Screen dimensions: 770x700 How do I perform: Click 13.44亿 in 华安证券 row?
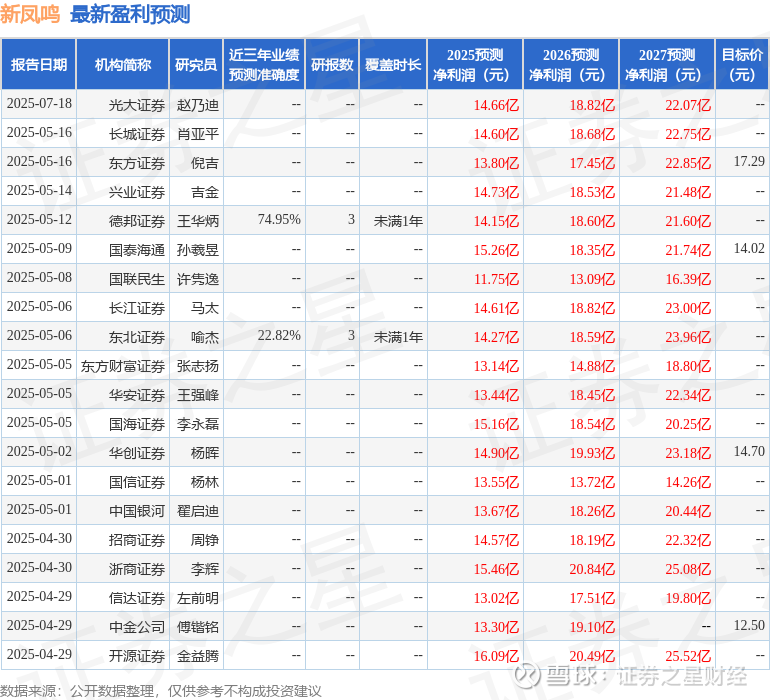[x=496, y=395]
